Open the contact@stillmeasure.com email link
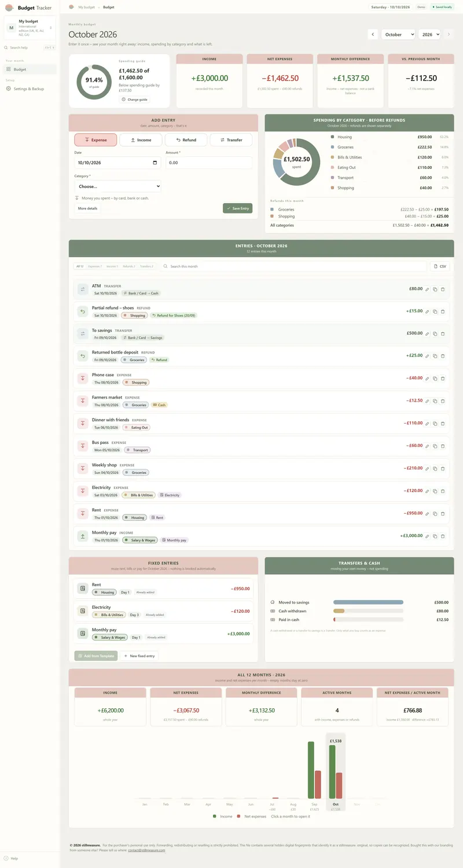The height and width of the screenshot is (868, 463). pos(146,850)
